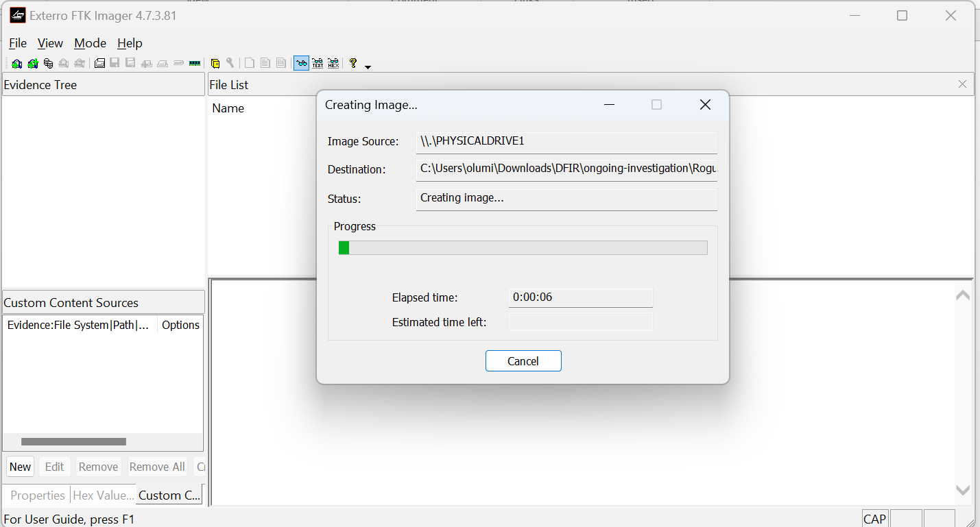Maximize the FTK Imager main window
Screen dimensions: 980x527
[x=903, y=15]
